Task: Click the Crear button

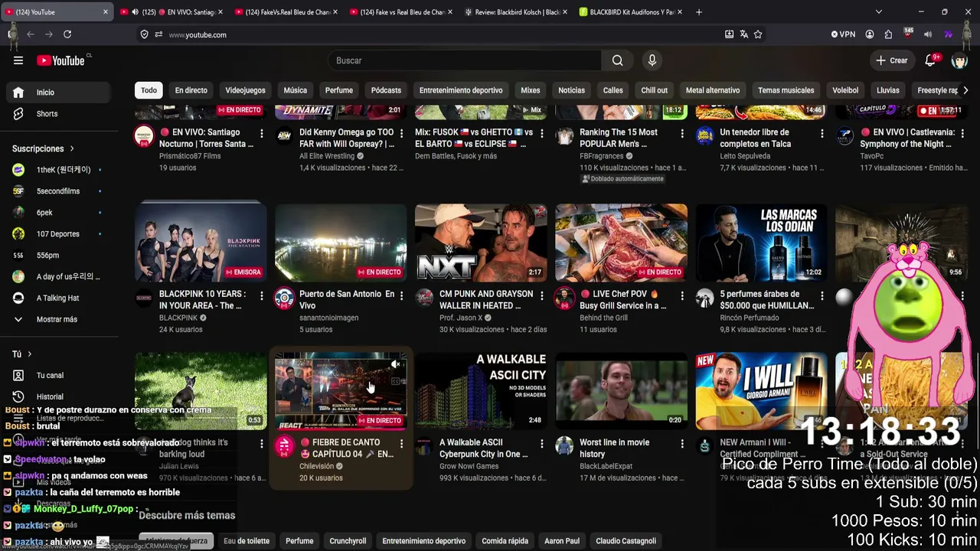Action: (892, 60)
